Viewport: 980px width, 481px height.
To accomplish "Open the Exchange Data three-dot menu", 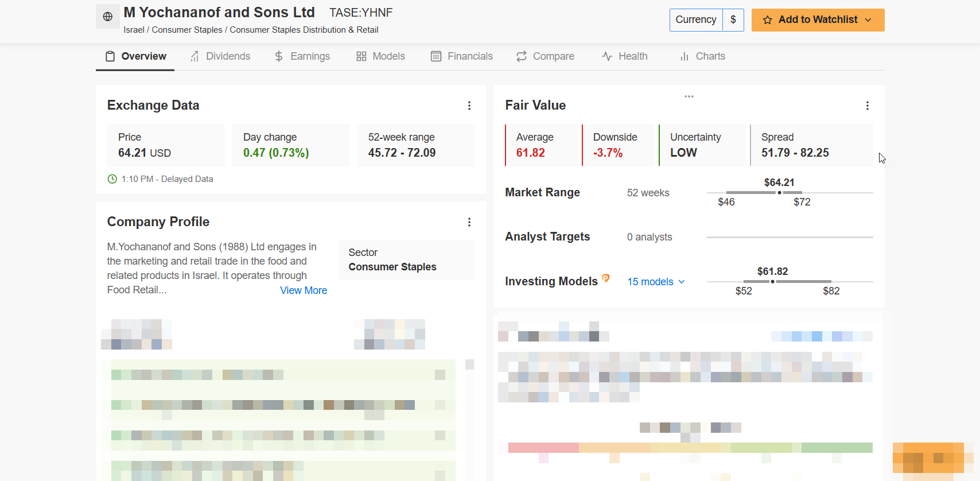I will (x=469, y=106).
